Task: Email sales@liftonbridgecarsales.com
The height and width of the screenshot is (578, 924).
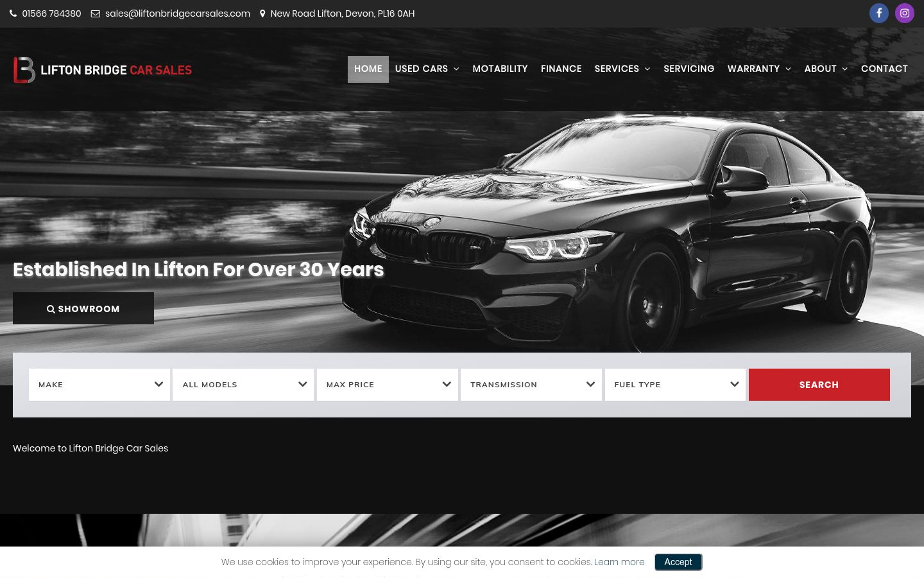Action: click(178, 13)
